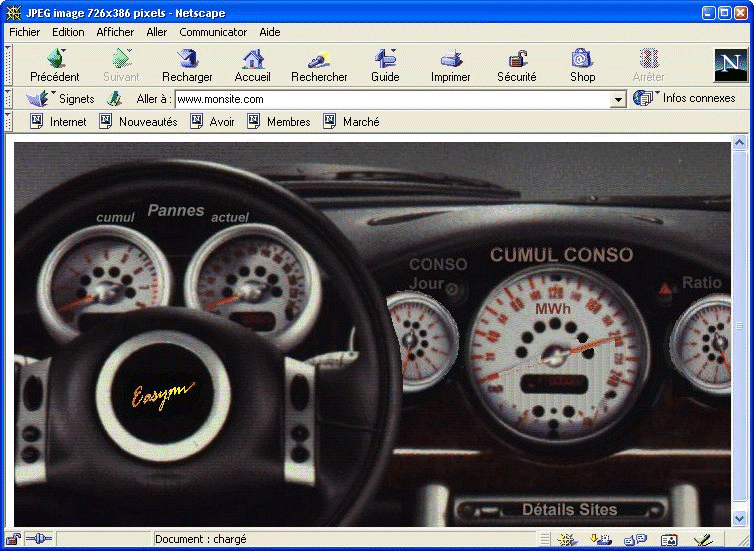This screenshot has width=754, height=551.
Task: Open the Internet personal toolbar link
Action: coord(58,122)
